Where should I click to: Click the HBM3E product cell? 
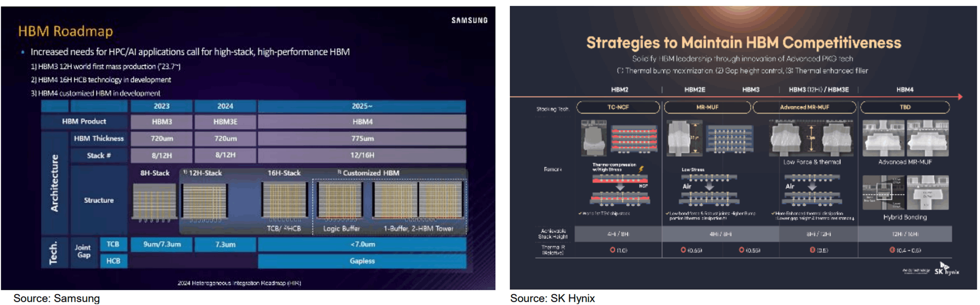click(225, 122)
